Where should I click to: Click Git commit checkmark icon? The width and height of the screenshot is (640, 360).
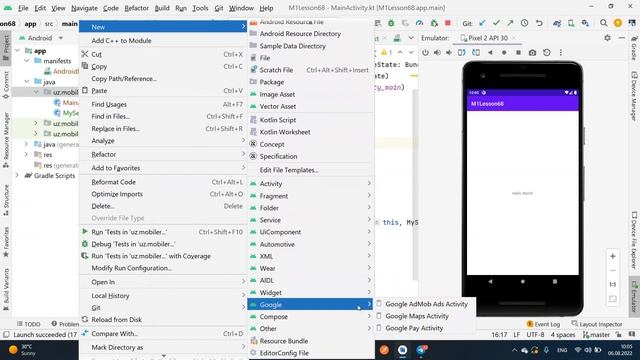[x=496, y=23]
